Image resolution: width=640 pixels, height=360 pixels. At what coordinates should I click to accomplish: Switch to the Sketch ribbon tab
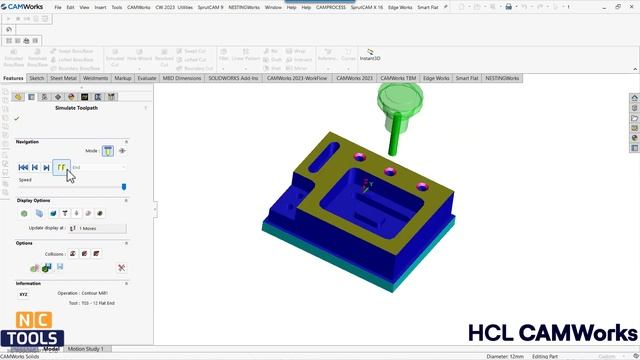[37, 78]
